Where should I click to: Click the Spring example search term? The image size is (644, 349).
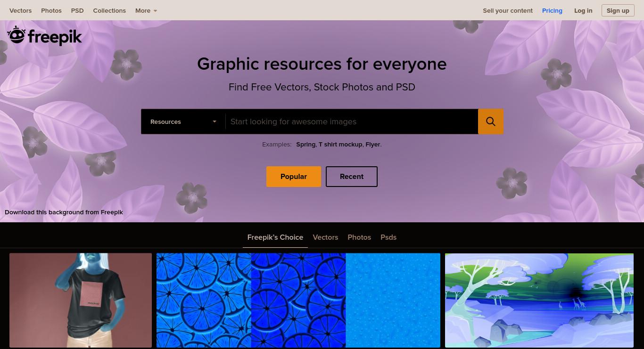pos(305,145)
